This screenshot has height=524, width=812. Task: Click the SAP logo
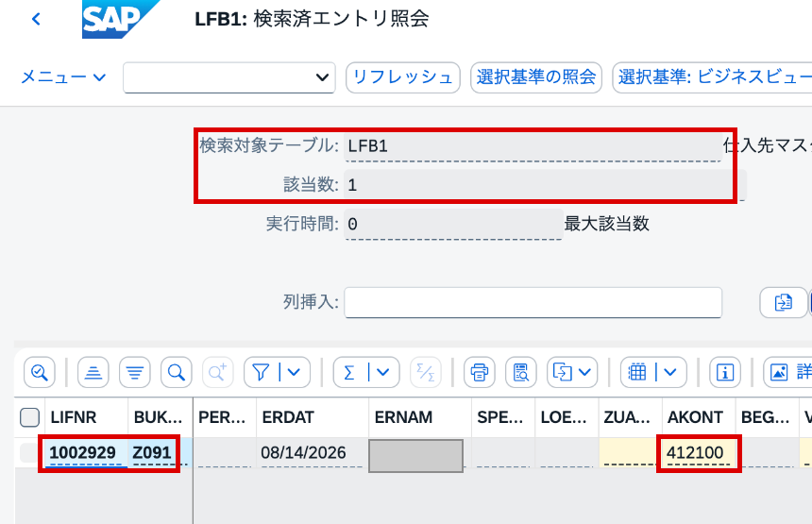tap(120, 19)
